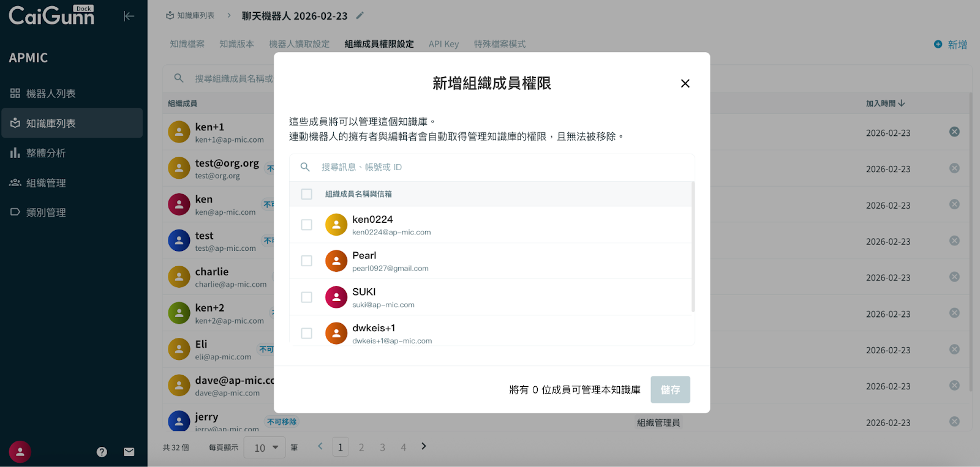Screen dimensions: 980x467
Task: Check the box for ken0224
Action: tap(307, 225)
